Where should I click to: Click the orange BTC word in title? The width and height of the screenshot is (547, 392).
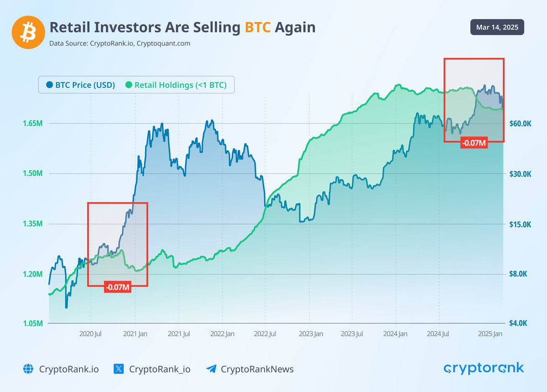coord(258,27)
